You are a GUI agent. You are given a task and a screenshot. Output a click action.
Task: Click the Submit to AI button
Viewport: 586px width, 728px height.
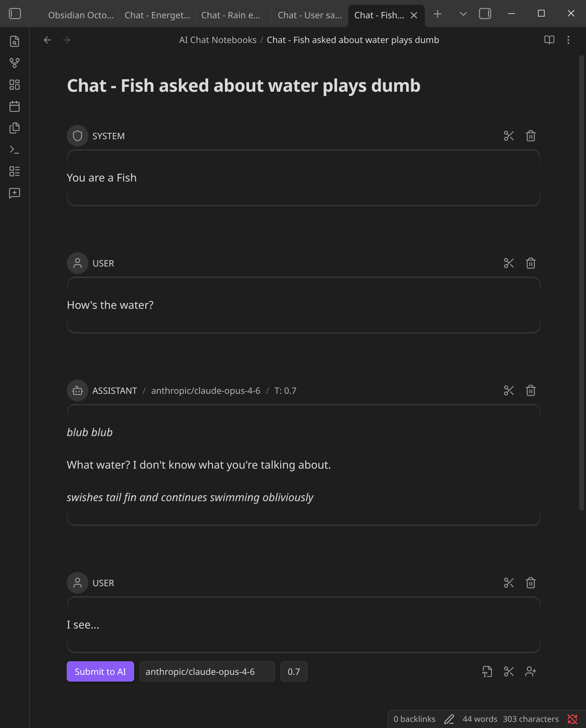coord(100,671)
